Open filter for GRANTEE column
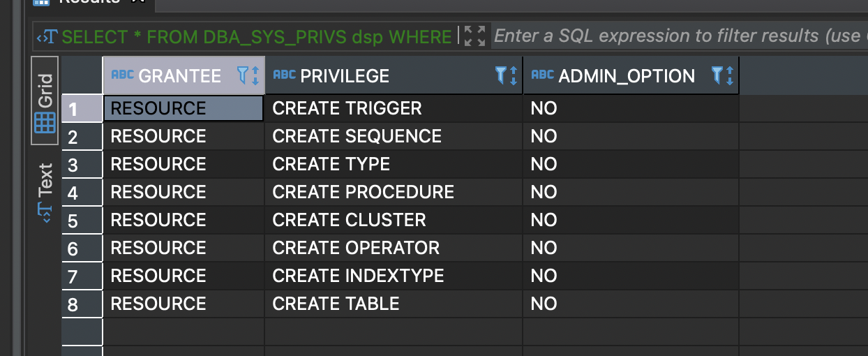Screen dimensions: 868x356 coord(243,75)
